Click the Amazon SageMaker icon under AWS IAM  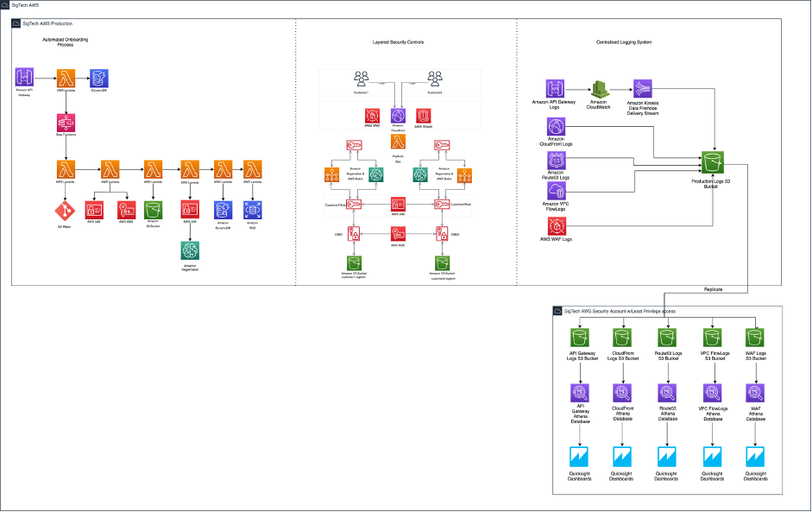[x=190, y=250]
